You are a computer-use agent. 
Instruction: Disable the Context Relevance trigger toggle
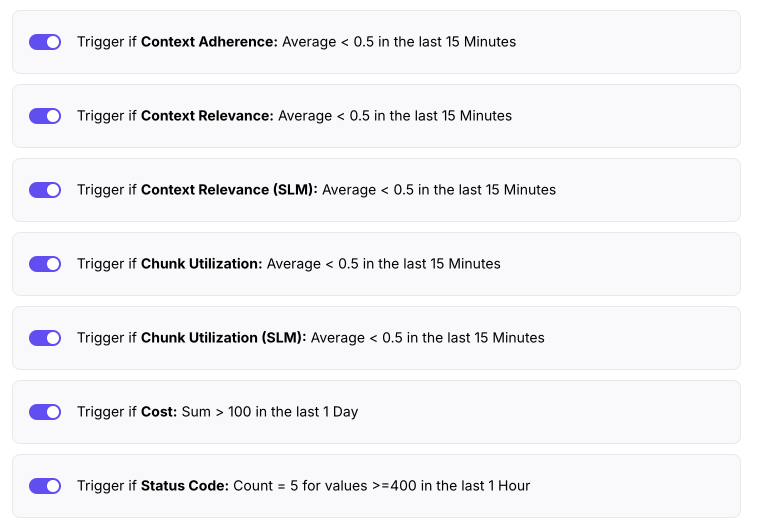(x=44, y=116)
